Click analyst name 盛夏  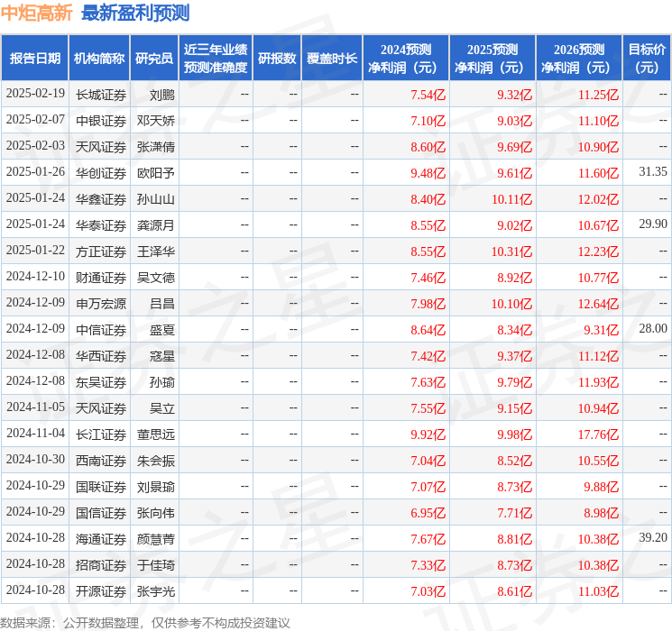(162, 330)
